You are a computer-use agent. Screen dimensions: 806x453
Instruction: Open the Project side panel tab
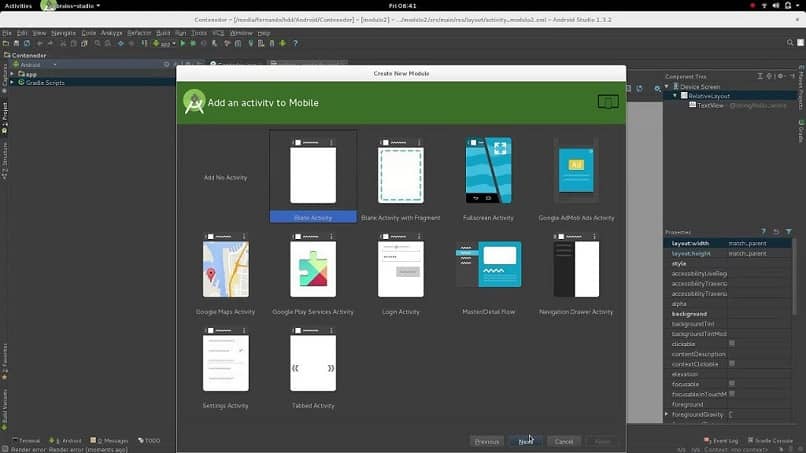pyautogui.click(x=5, y=118)
